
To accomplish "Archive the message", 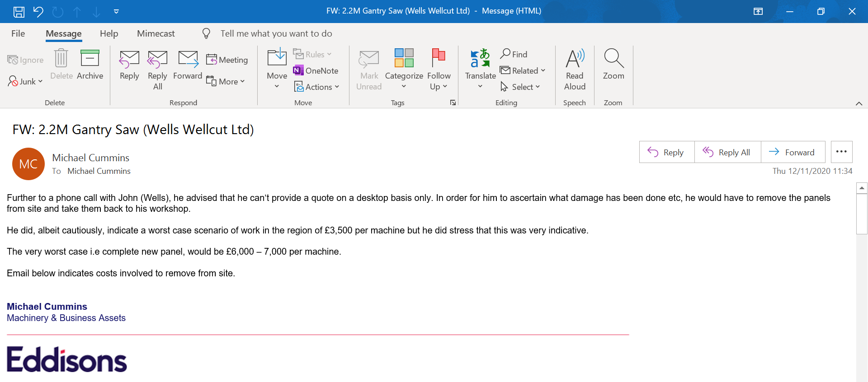I will point(90,64).
